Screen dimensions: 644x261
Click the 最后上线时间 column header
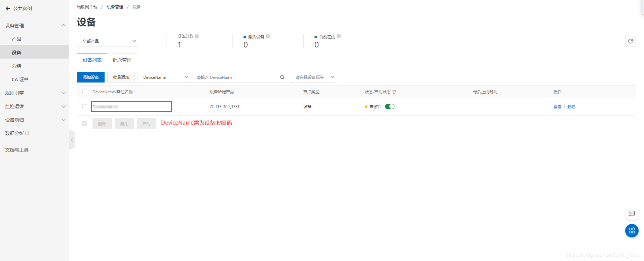click(485, 92)
